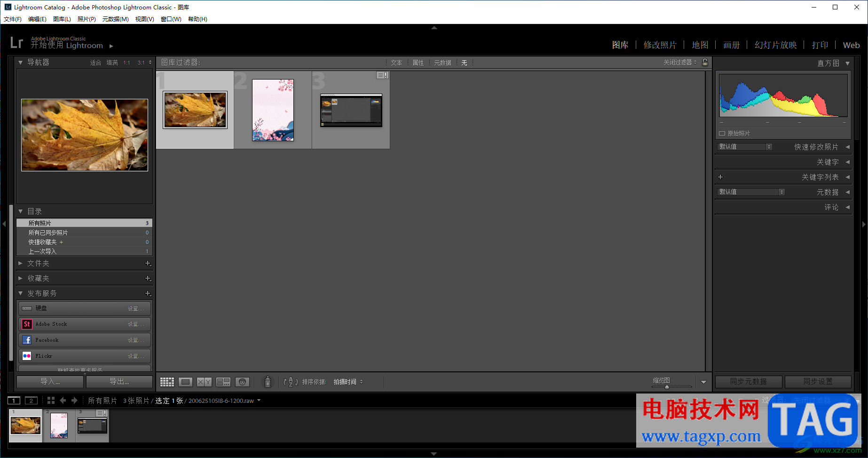Click the badge icon on grid thumbnail 3
The height and width of the screenshot is (458, 868).
tap(382, 75)
